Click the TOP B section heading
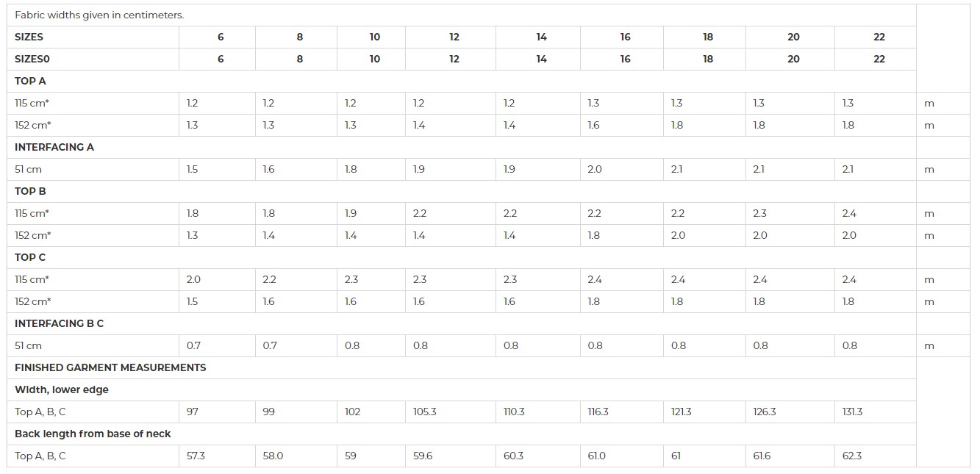The width and height of the screenshot is (980, 474). tap(30, 191)
